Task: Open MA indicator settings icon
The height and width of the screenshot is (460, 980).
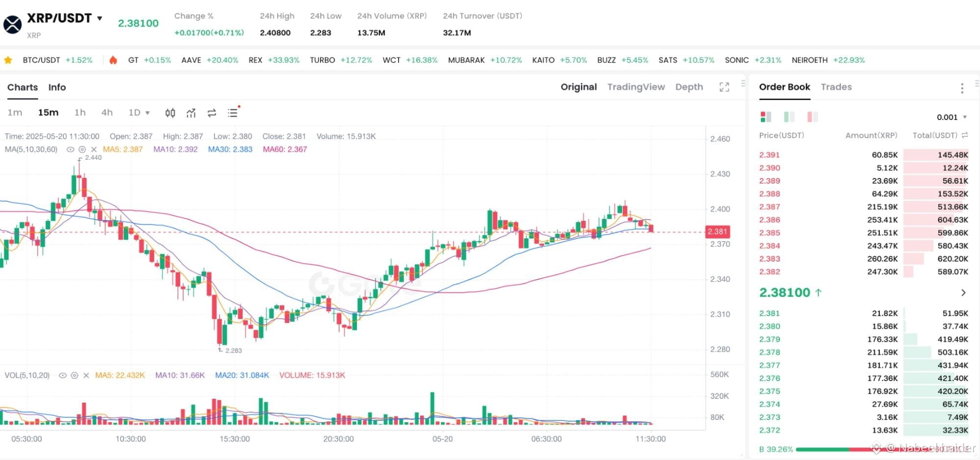Action: pos(82,149)
